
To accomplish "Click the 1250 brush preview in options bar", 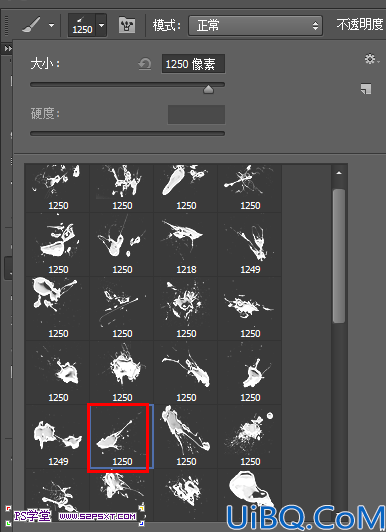I will click(x=82, y=25).
